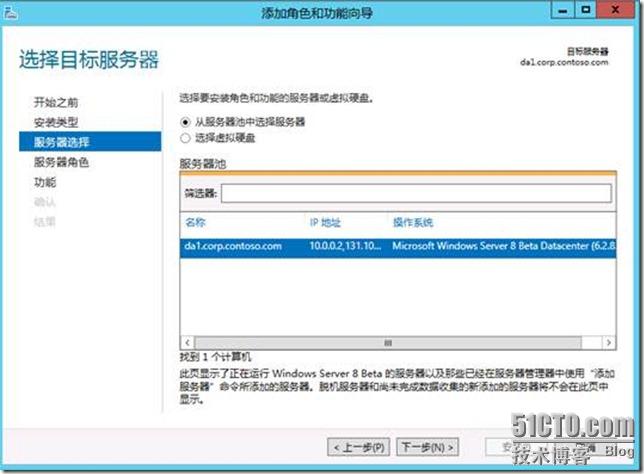Click the destination server name da1.corp.contoso.com in the header
Image resolution: width=644 pixels, height=474 pixels.
(x=564, y=62)
